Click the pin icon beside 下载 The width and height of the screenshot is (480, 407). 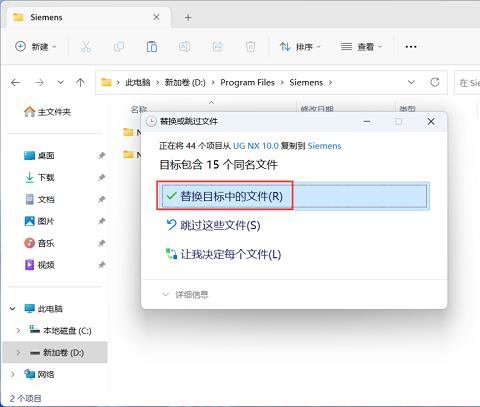pos(102,178)
